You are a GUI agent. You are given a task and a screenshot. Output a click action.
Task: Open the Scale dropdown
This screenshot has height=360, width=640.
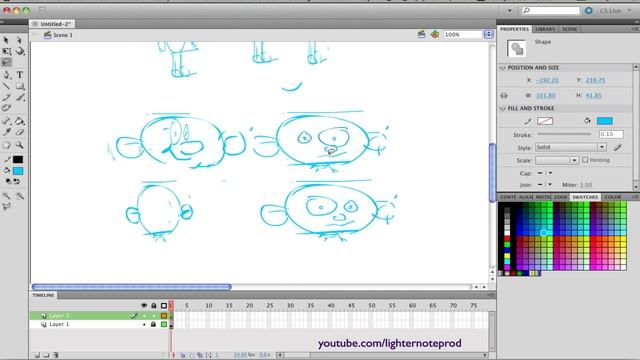pyautogui.click(x=557, y=160)
